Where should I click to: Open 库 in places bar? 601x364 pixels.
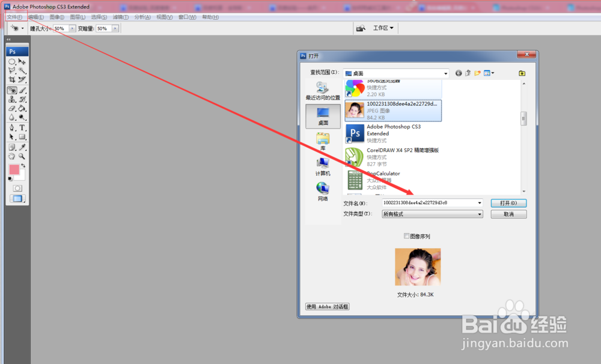323,141
